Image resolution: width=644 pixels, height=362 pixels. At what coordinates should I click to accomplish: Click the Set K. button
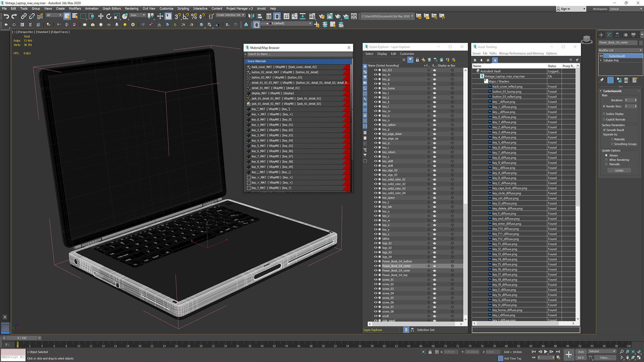(581, 358)
